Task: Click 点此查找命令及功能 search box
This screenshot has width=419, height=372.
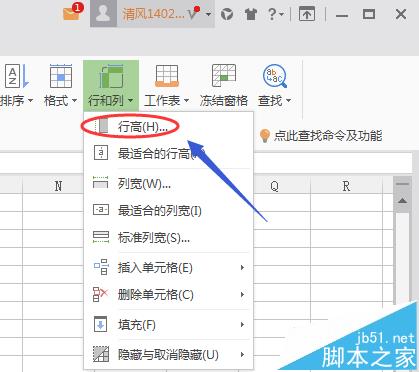Action: [x=328, y=136]
